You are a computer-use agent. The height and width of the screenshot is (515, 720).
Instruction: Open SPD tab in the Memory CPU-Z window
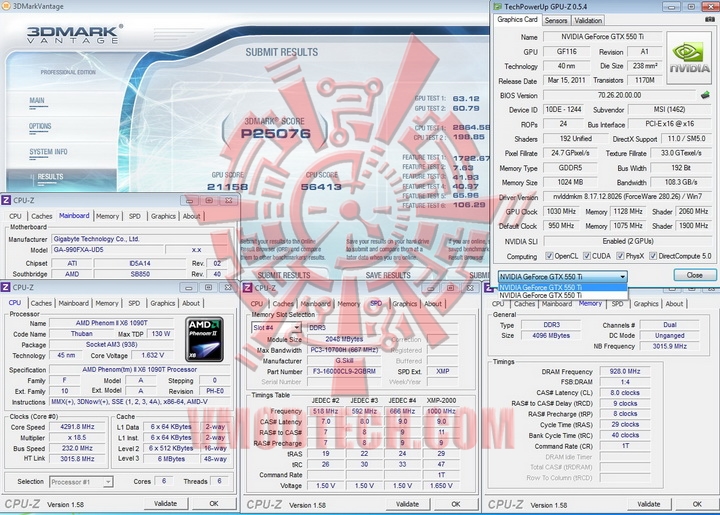pyautogui.click(x=618, y=304)
